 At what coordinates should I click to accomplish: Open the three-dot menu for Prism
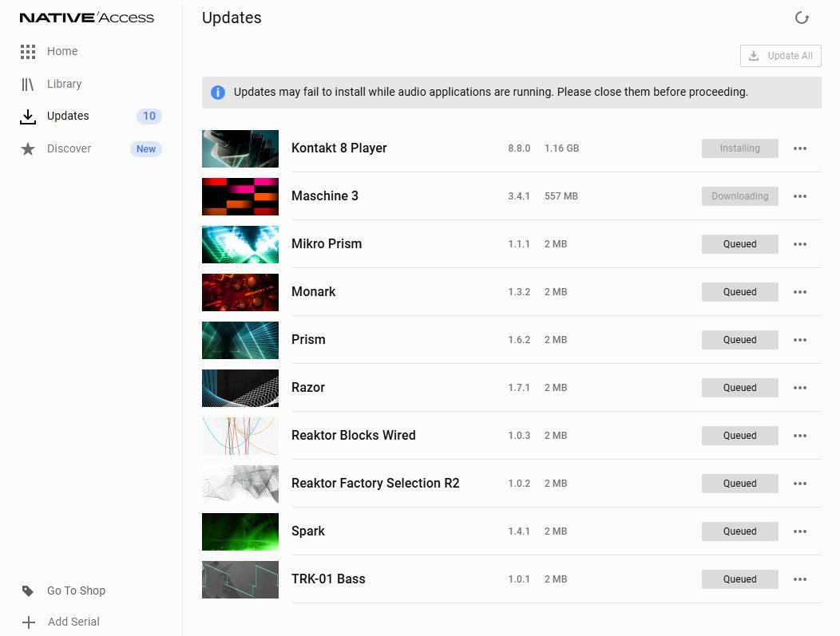point(800,340)
